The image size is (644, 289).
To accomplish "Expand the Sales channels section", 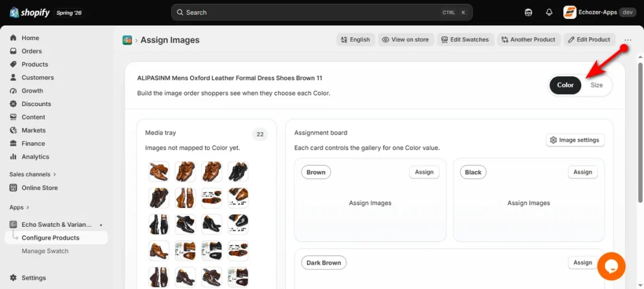I will coord(33,174).
